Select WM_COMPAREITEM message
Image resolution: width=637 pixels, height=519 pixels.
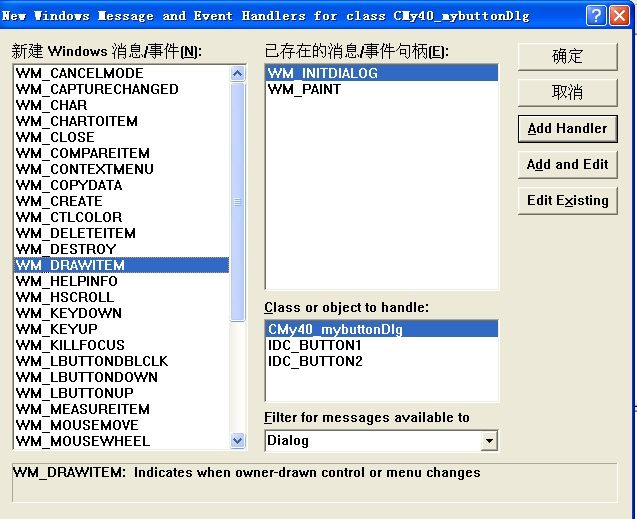coord(121,154)
